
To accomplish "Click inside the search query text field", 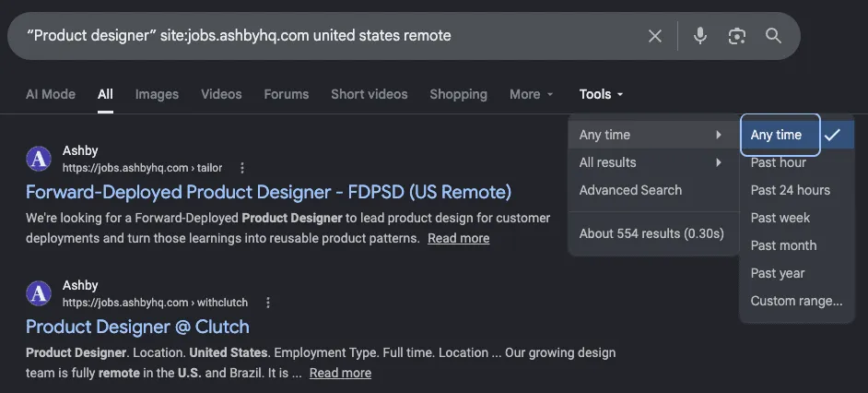I will pyautogui.click(x=332, y=36).
